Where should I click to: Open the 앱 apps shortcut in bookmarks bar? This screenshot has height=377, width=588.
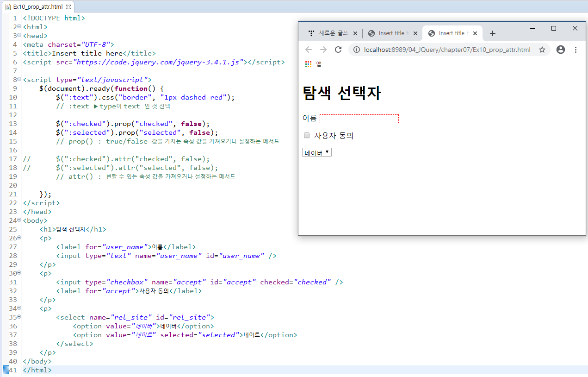pyautogui.click(x=313, y=64)
